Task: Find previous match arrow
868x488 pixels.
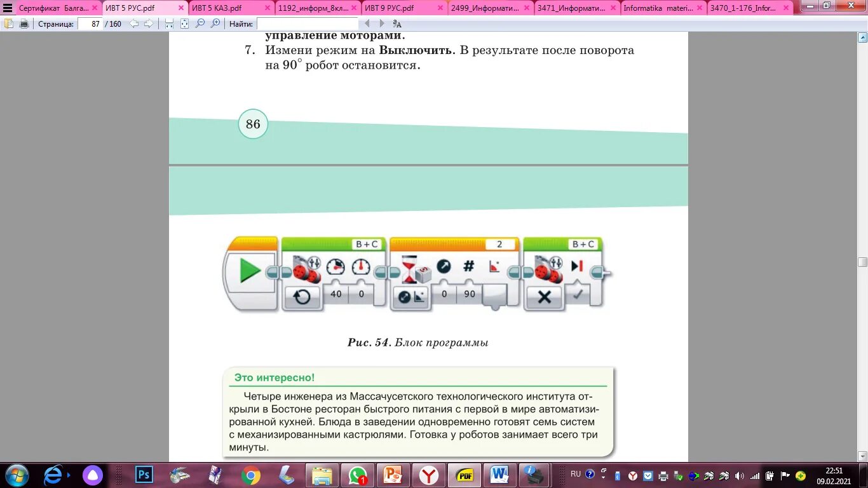Action: click(x=367, y=24)
